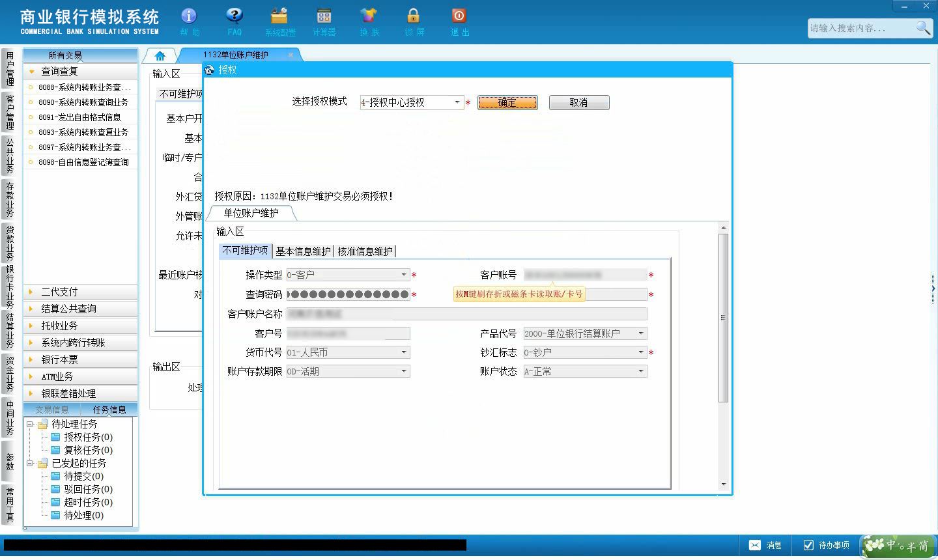The image size is (938, 560).
Task: Open 8091-发出自由格式信息
Action: click(x=81, y=117)
